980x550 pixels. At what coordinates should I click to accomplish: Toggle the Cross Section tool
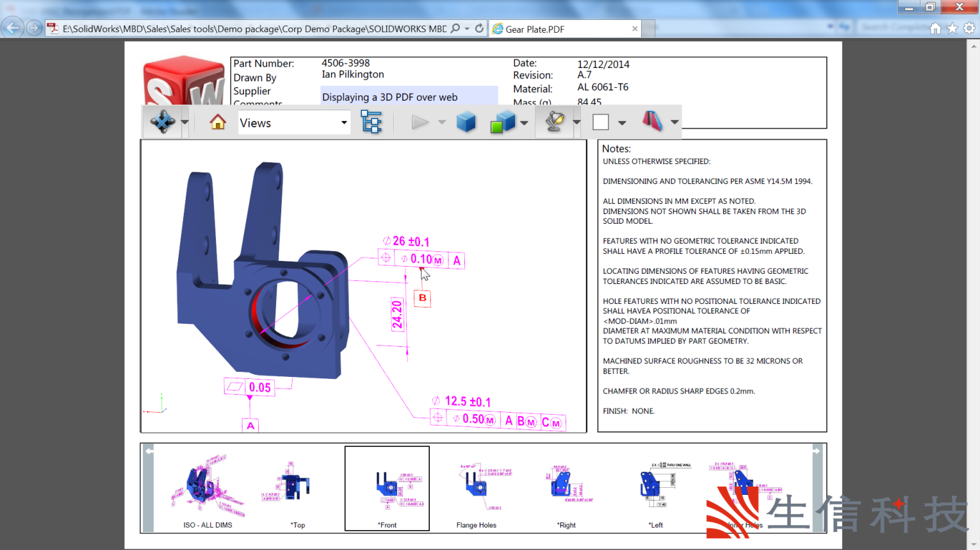[x=652, y=121]
